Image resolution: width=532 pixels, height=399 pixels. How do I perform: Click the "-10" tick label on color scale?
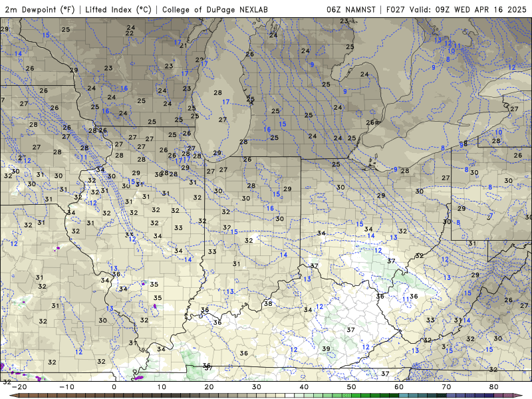tap(66, 387)
